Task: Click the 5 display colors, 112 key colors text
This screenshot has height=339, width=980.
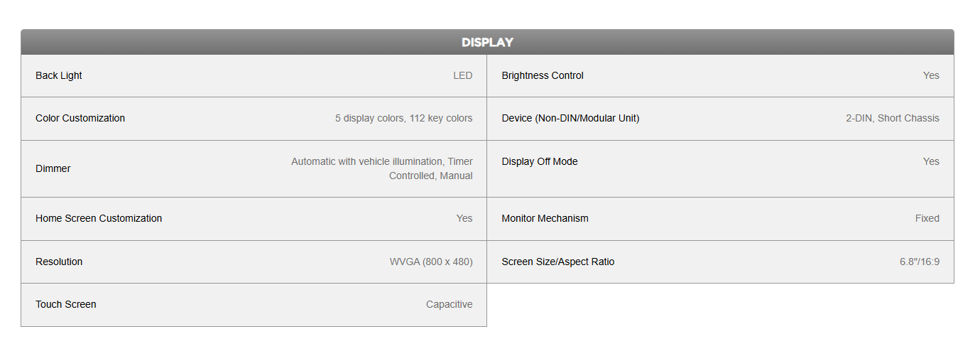Action: 404,118
